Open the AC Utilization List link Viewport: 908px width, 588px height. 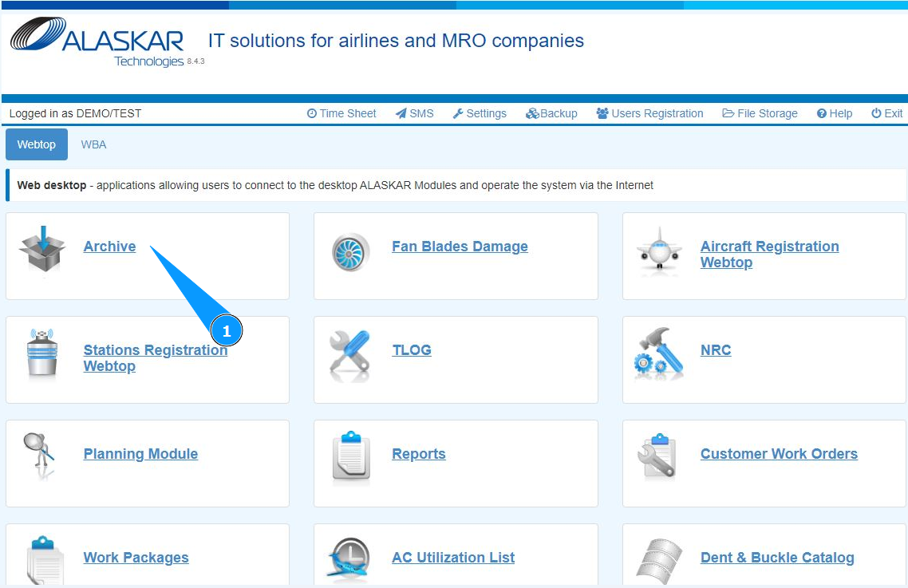453,558
